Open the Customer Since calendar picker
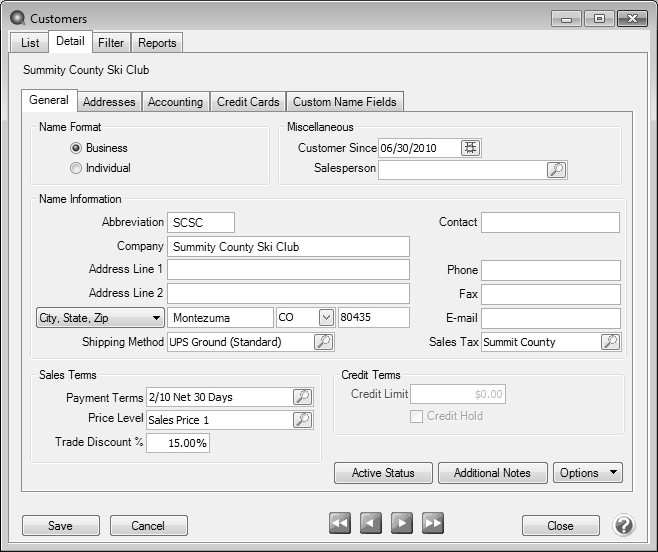 pyautogui.click(x=471, y=148)
